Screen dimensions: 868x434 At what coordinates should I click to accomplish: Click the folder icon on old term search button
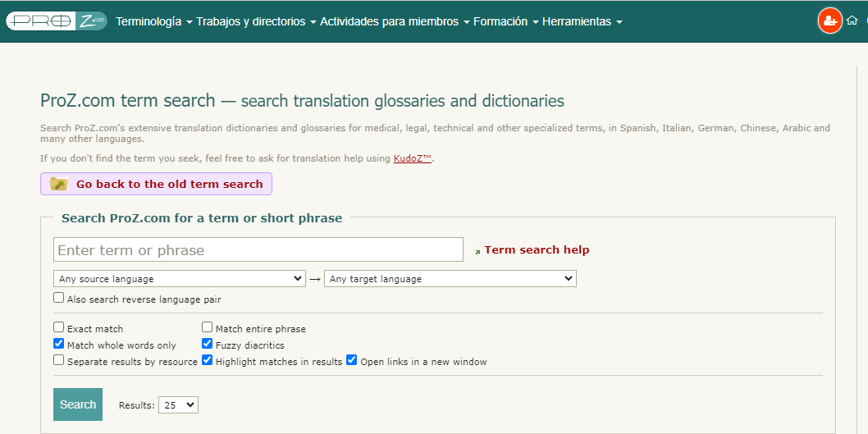coord(59,184)
